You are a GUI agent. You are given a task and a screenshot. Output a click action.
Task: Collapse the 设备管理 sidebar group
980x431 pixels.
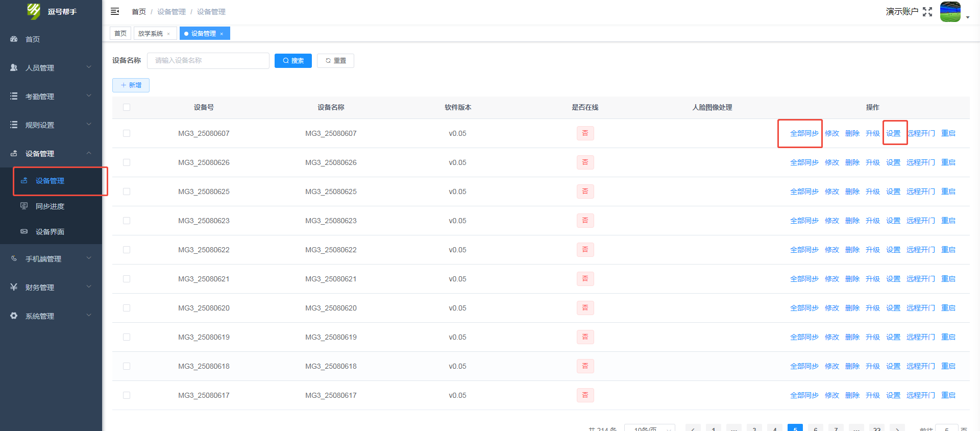tap(51, 153)
